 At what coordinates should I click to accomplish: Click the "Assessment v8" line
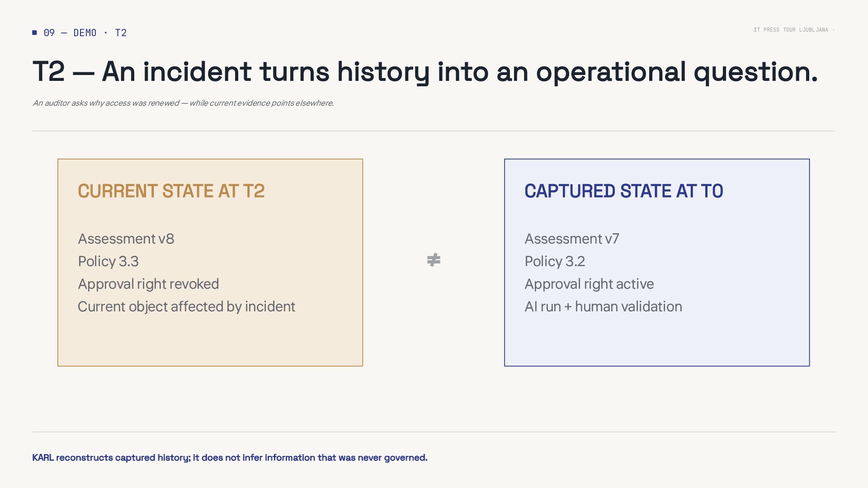click(126, 239)
